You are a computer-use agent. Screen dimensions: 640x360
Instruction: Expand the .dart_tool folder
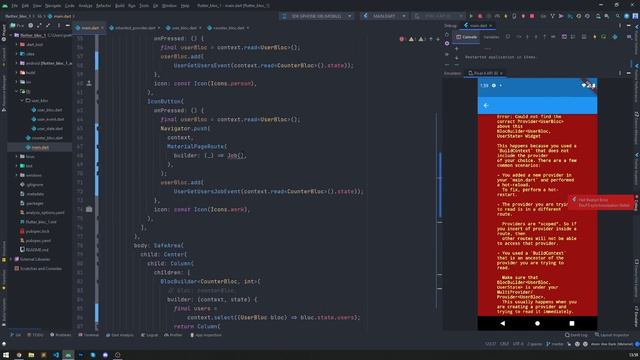pyautogui.click(x=17, y=44)
